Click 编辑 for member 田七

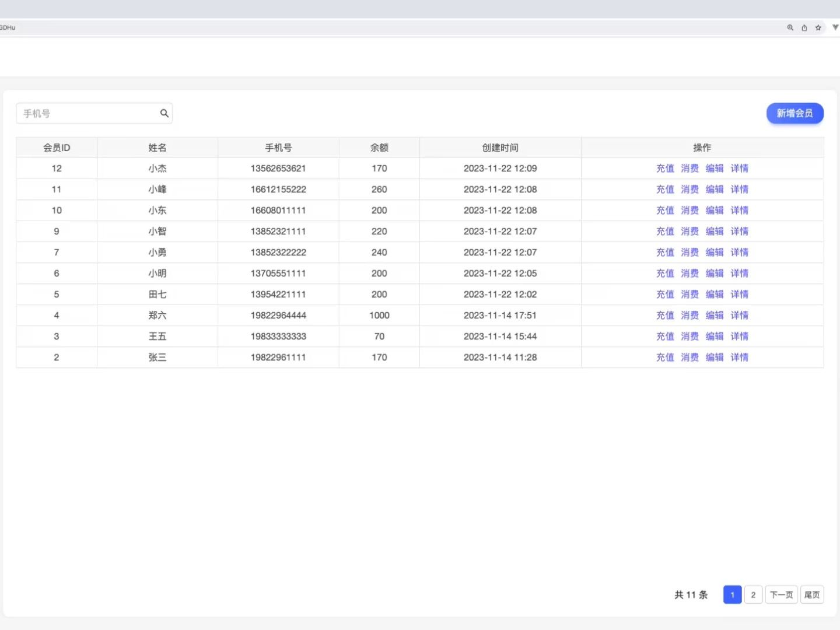pos(715,294)
